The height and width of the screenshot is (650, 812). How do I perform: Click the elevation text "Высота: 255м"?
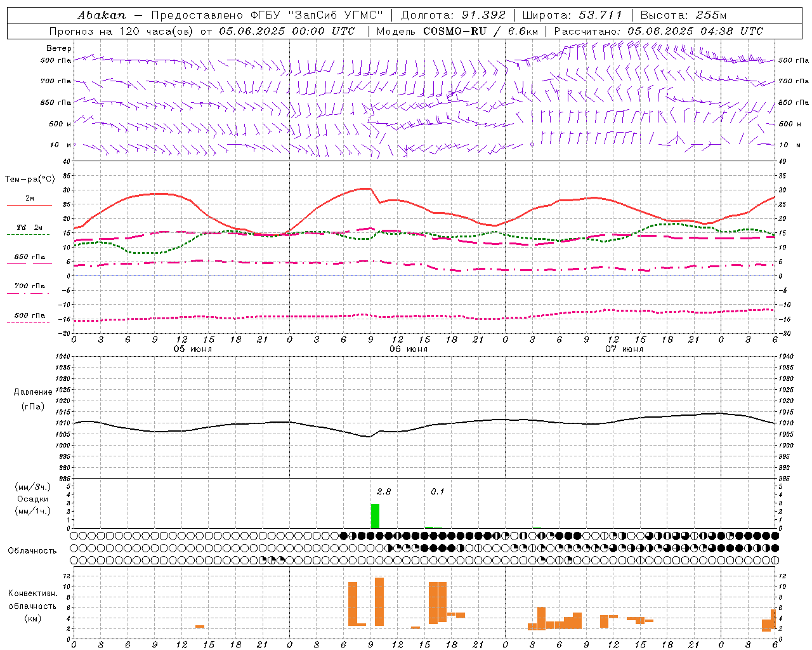coord(683,15)
